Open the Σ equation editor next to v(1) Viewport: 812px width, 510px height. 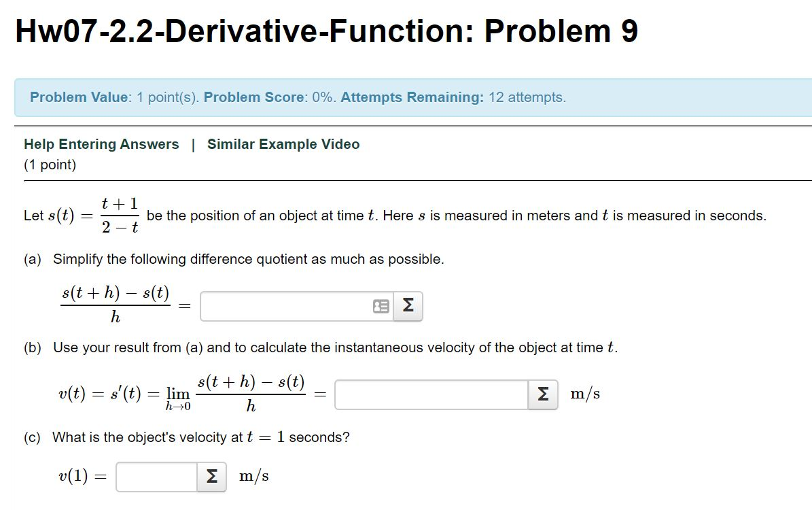[x=211, y=475]
